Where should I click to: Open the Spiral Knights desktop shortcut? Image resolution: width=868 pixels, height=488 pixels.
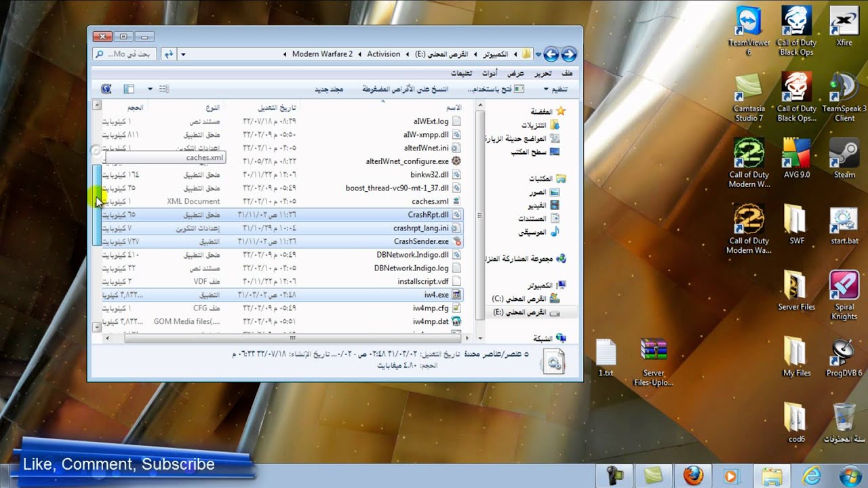pyautogui.click(x=844, y=295)
